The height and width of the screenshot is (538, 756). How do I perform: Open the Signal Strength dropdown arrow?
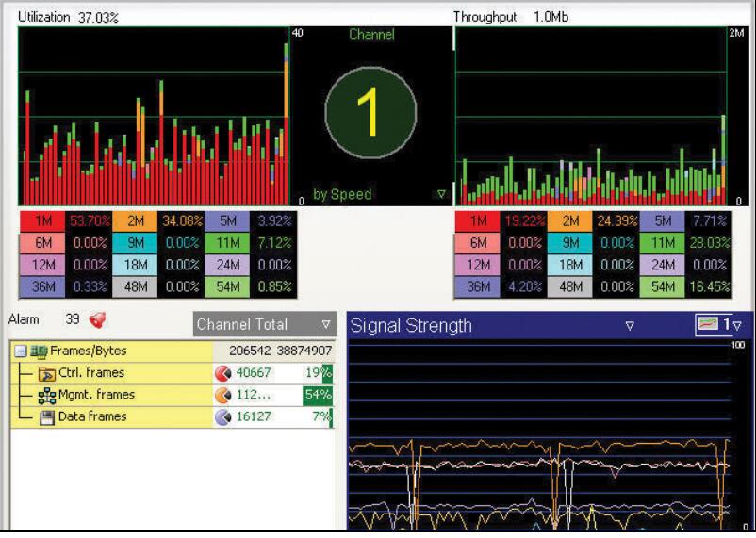click(x=630, y=326)
